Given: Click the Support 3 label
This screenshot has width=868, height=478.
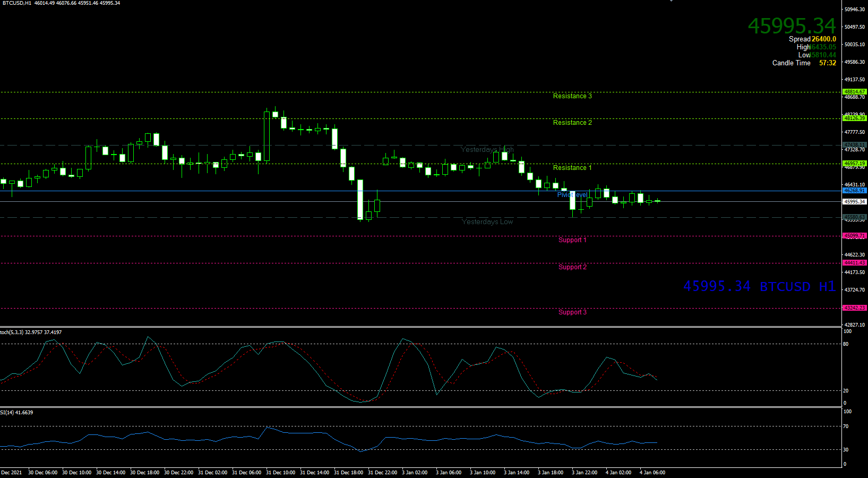Looking at the screenshot, I should pos(572,312).
